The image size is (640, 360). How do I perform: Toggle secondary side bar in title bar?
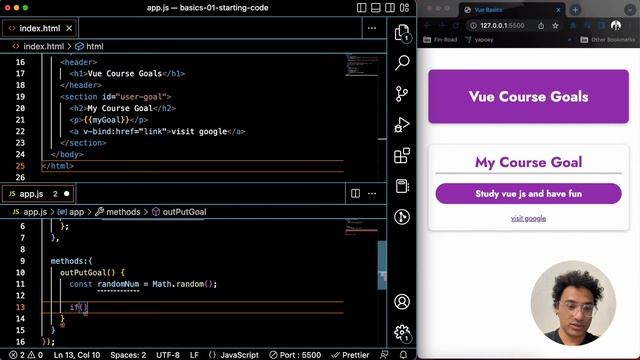point(390,8)
